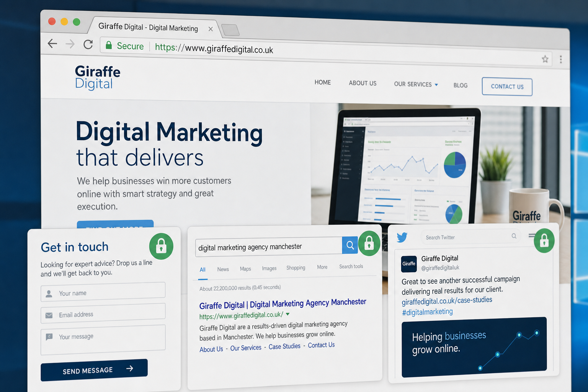The width and height of the screenshot is (588, 392).
Task: Click the #digitalmarketing hashtag
Action: (427, 312)
